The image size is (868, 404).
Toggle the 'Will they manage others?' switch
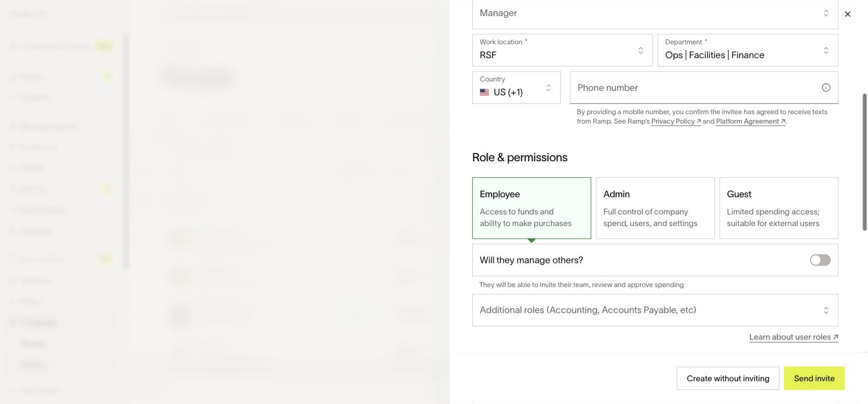[x=820, y=260]
